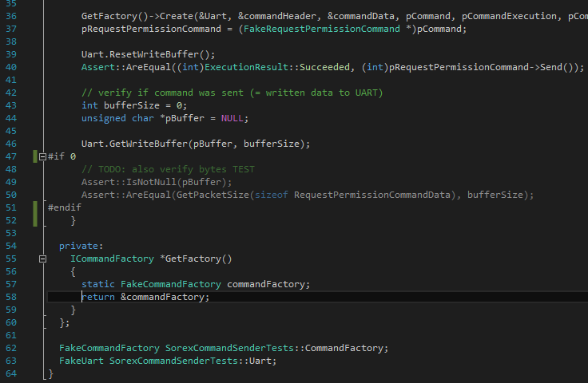
Task: Click ExecutionResult::Succeeded in the assert
Action: coord(276,67)
